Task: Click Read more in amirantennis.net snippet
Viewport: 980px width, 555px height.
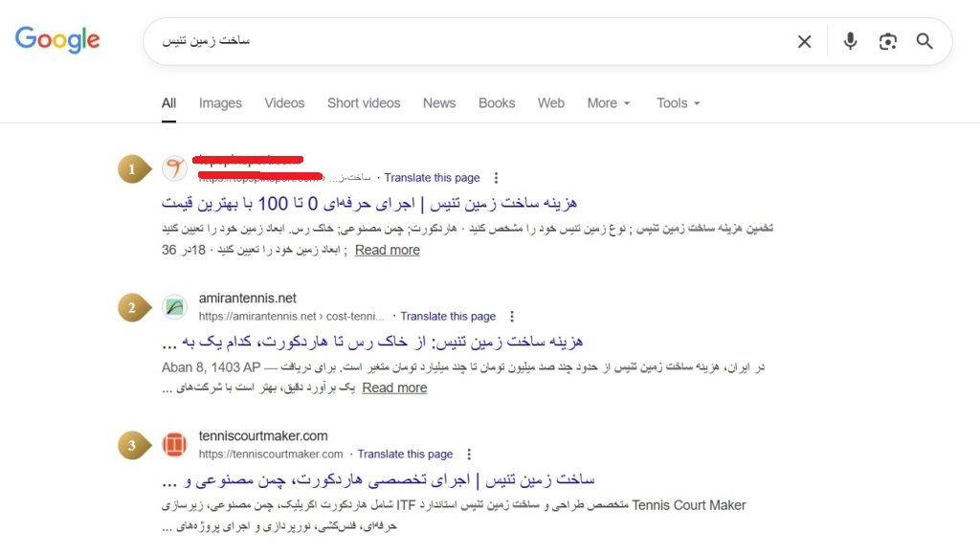Action: [394, 388]
